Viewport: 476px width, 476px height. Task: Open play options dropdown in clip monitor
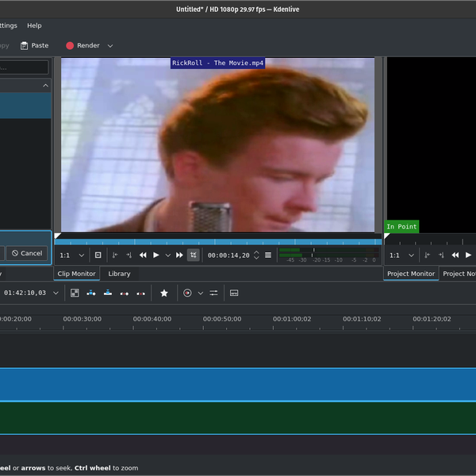point(168,255)
